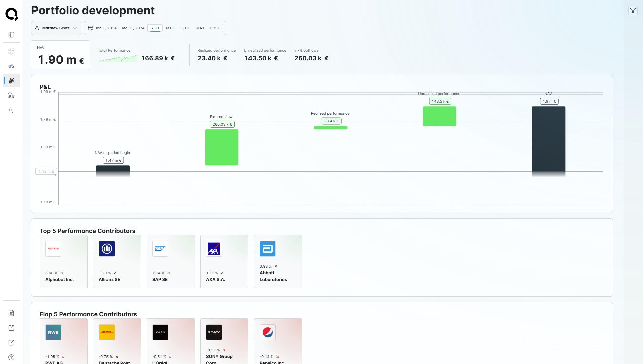Click the upper external link icon in sidebar

[11, 328]
